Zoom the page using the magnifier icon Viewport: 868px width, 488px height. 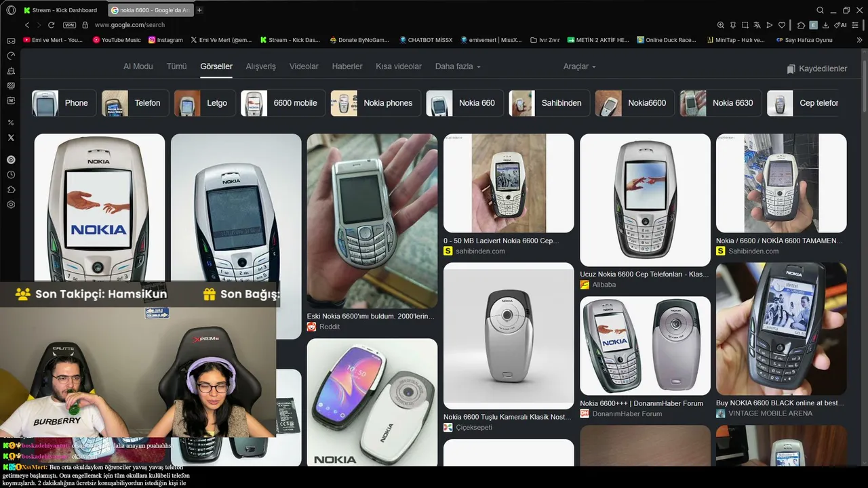coord(721,25)
